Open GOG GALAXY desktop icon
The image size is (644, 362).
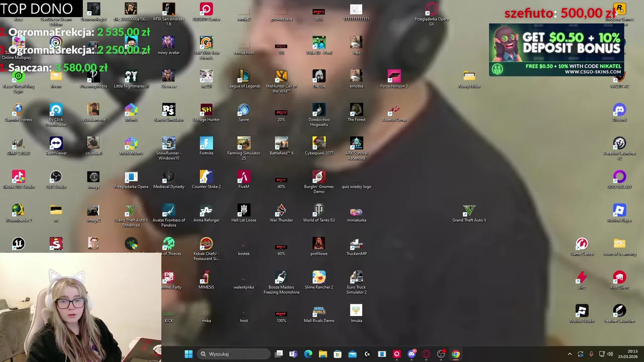pos(619,179)
